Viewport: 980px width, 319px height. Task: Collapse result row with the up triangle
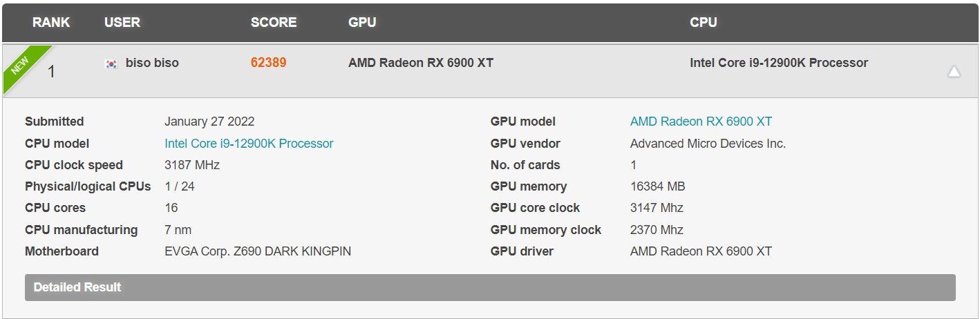pyautogui.click(x=954, y=71)
